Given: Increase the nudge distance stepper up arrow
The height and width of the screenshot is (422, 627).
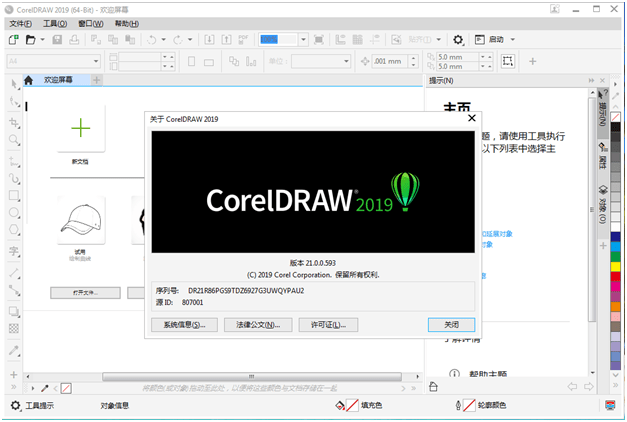Looking at the screenshot, I should coord(413,58).
